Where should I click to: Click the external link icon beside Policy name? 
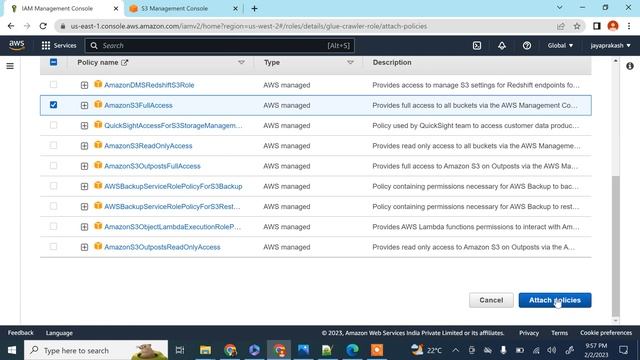pyautogui.click(x=124, y=62)
